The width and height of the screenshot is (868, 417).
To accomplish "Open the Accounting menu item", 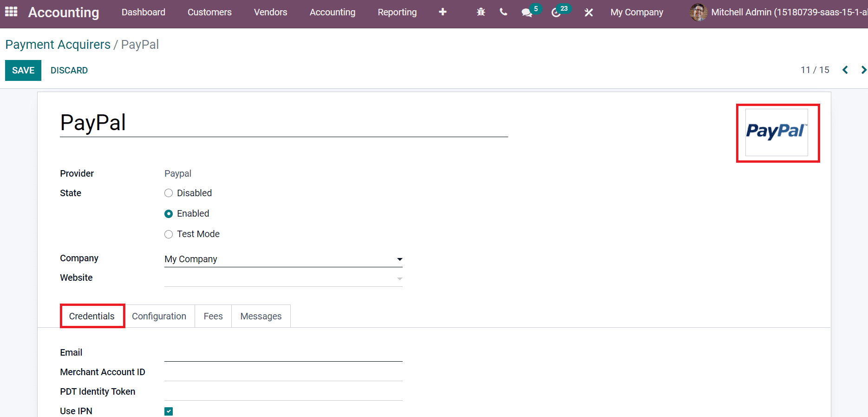I will [x=333, y=13].
